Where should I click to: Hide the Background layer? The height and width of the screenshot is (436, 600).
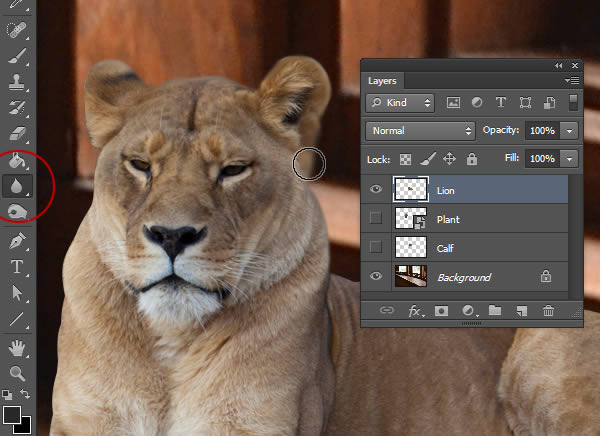click(376, 276)
